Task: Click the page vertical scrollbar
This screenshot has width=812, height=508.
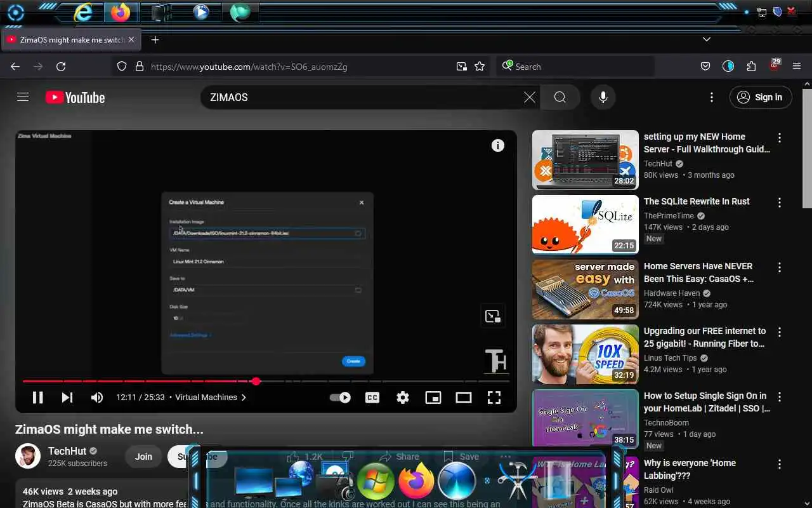Action: (x=807, y=147)
